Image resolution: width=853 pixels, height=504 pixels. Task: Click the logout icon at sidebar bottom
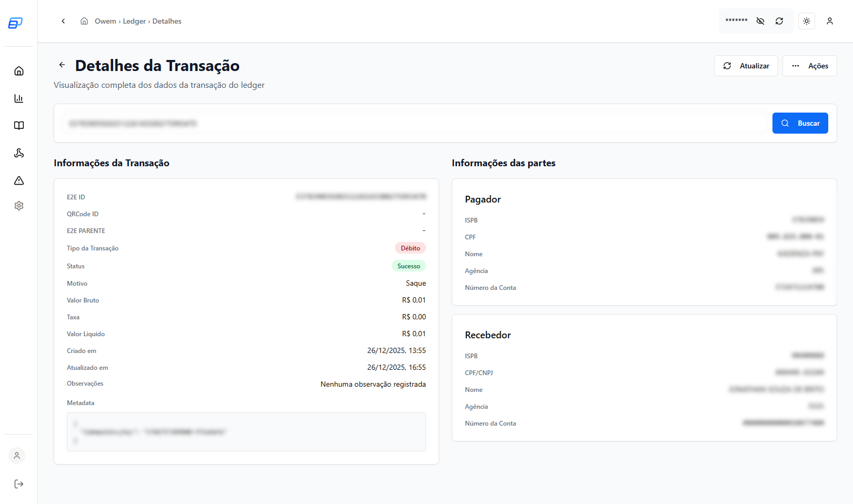click(x=19, y=483)
